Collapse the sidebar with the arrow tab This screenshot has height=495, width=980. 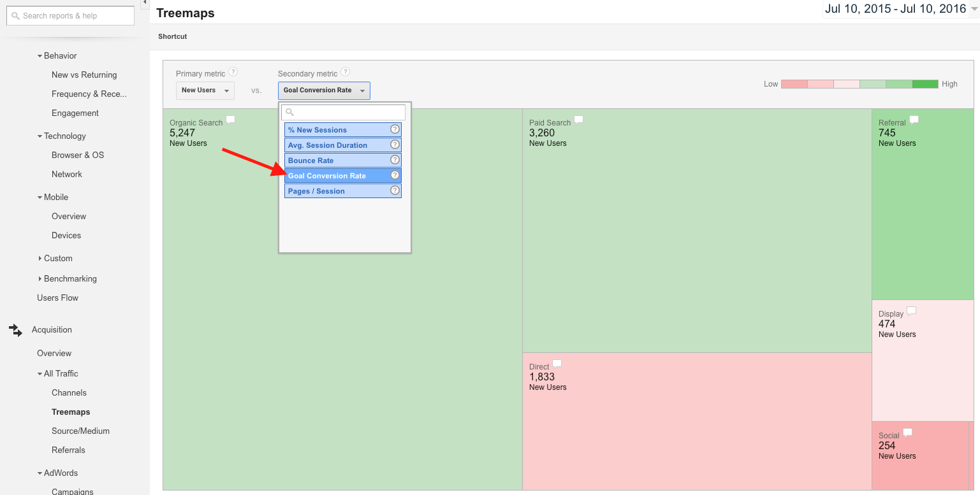(145, 4)
